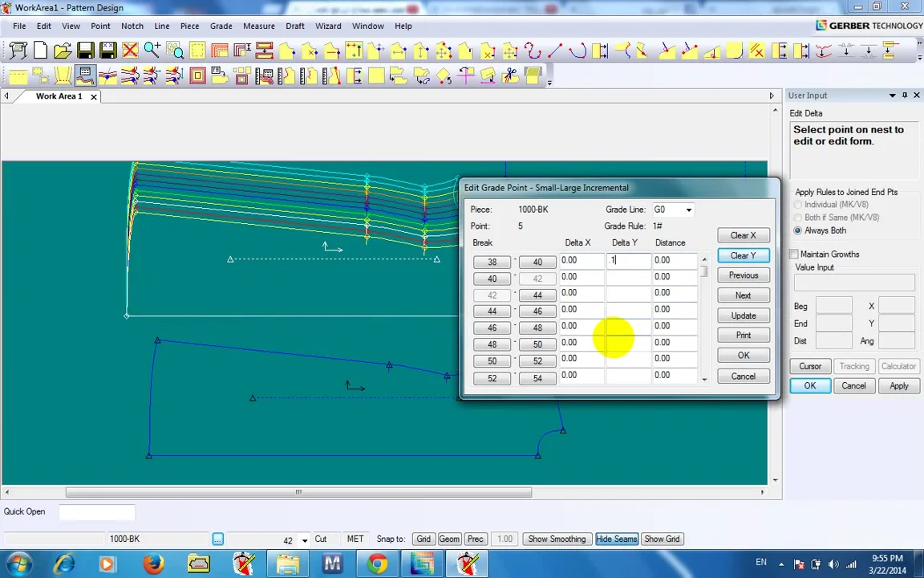Select the Always Both radio option
This screenshot has width=924, height=578.
(797, 230)
